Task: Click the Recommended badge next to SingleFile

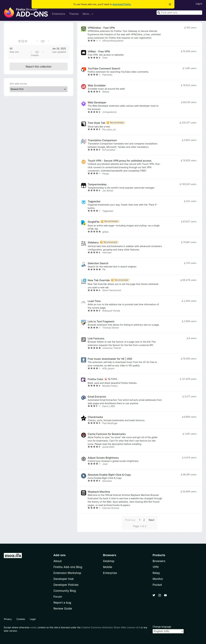Action: (110, 222)
